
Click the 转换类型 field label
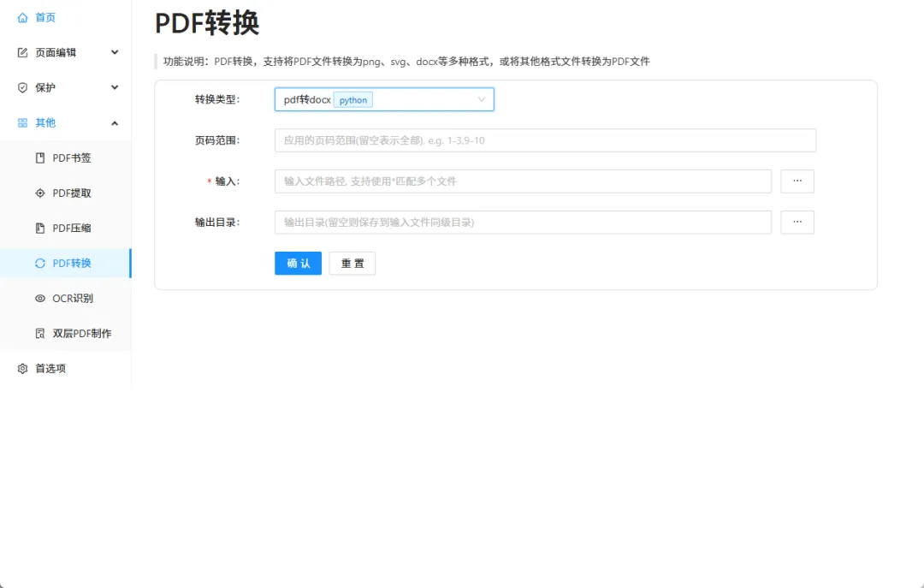coord(217,99)
